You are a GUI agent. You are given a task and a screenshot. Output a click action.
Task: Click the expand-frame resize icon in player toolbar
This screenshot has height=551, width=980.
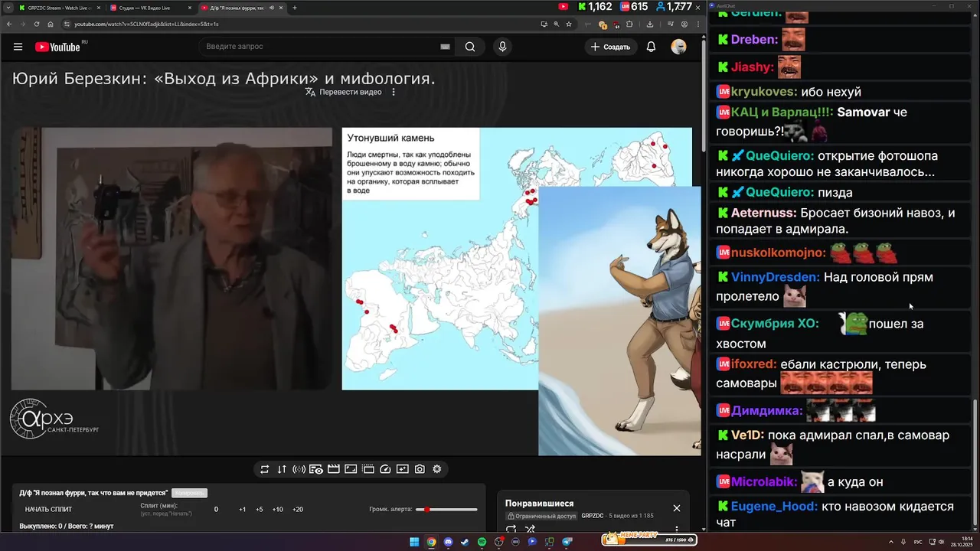pyautogui.click(x=351, y=469)
